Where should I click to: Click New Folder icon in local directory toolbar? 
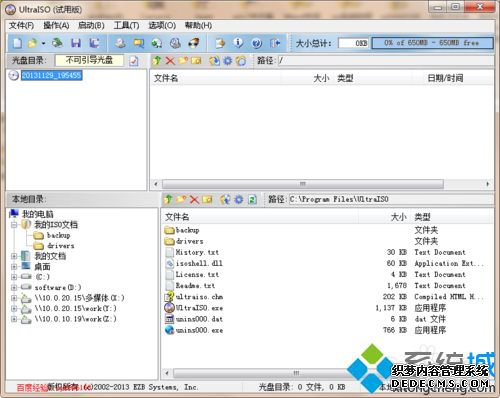pos(181,199)
